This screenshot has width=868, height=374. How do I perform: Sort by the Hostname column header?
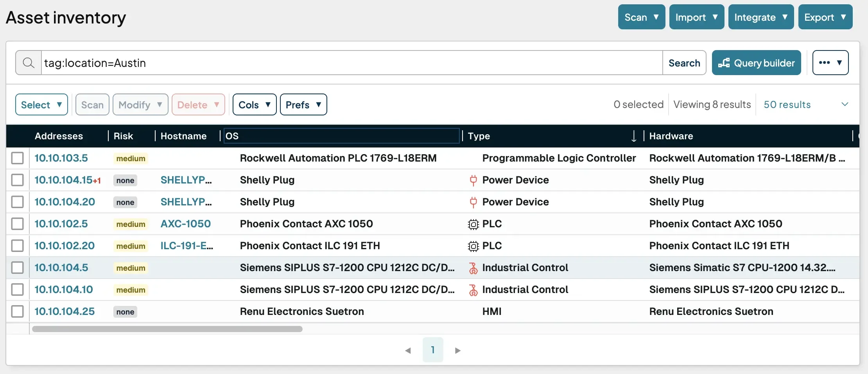(x=183, y=136)
